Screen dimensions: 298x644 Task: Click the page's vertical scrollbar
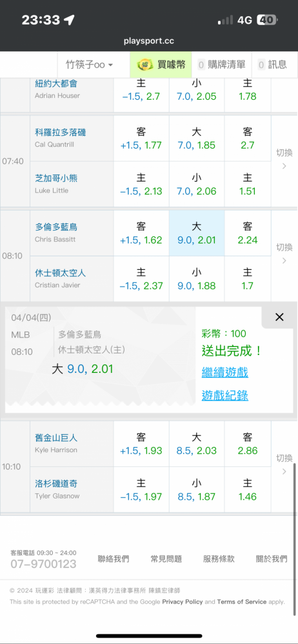[x=295, y=538]
